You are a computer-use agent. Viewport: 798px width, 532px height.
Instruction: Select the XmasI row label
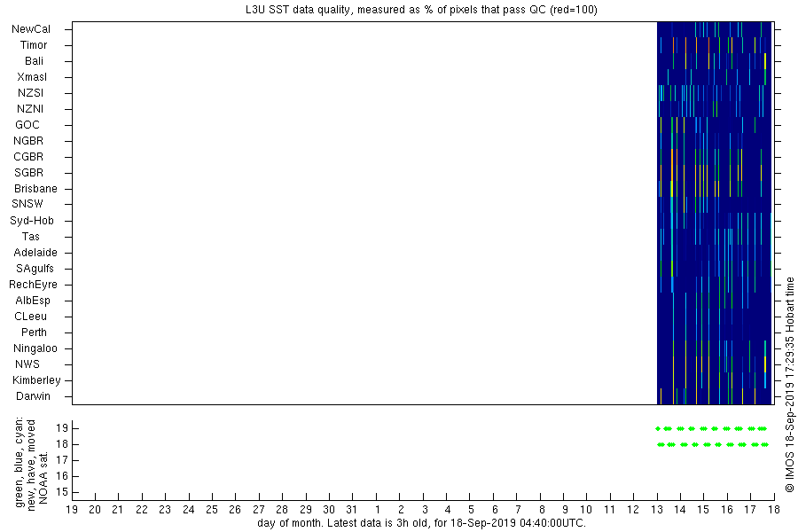coord(32,77)
